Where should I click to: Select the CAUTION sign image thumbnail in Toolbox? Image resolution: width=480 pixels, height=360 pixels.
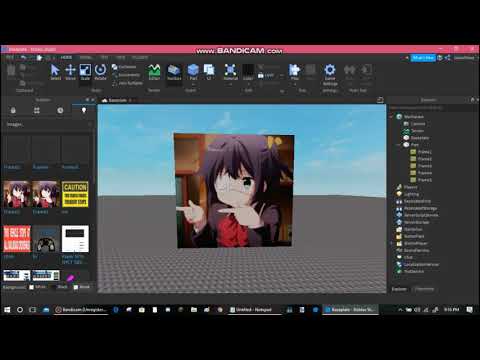pyautogui.click(x=75, y=194)
